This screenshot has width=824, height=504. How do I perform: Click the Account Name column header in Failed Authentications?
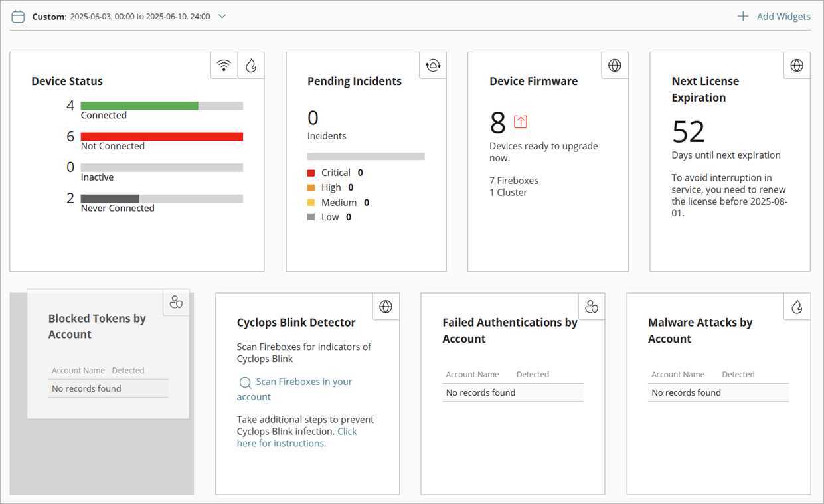tap(473, 374)
